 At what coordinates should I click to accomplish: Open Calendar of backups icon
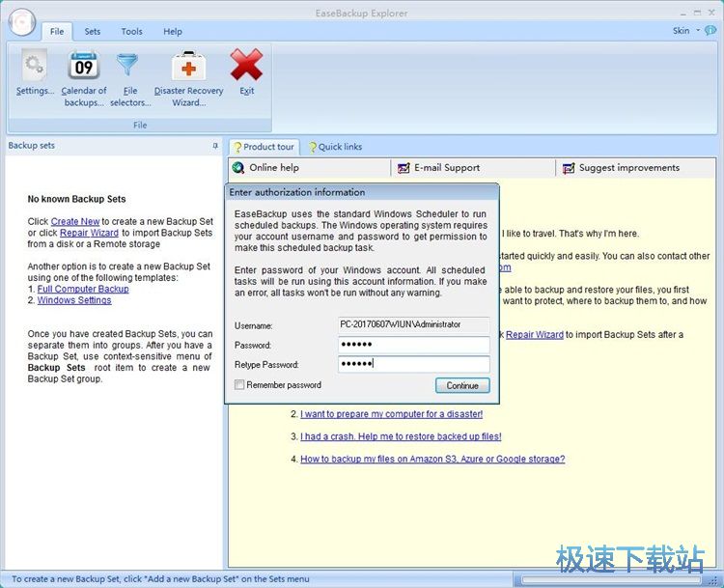[84, 66]
